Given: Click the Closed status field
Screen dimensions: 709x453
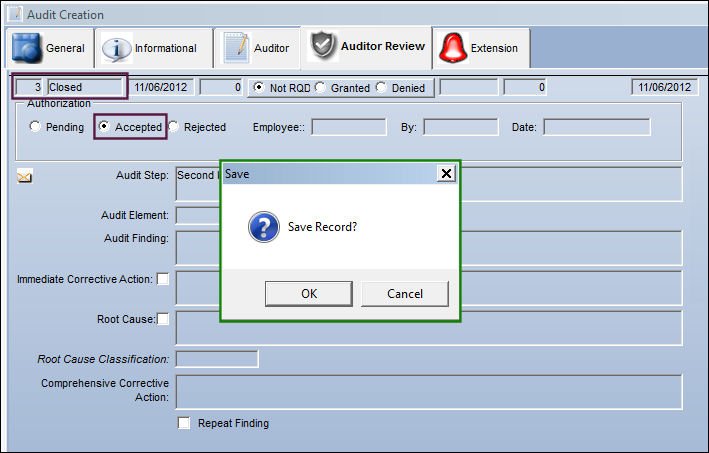Looking at the screenshot, I should click(85, 87).
